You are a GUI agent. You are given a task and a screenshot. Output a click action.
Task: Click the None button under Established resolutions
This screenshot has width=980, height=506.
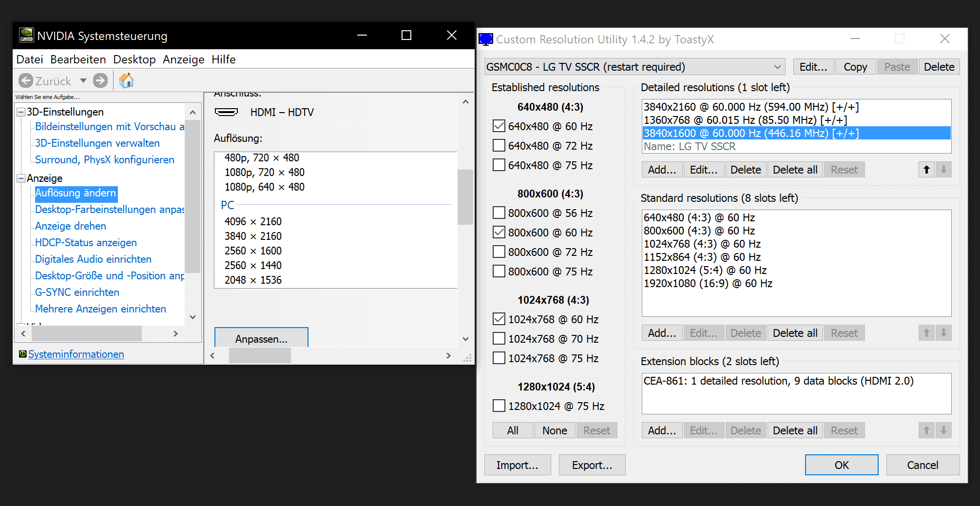[555, 430]
